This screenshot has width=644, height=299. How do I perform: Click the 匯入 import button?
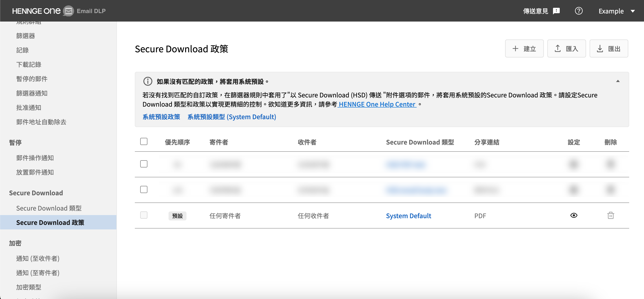566,48
